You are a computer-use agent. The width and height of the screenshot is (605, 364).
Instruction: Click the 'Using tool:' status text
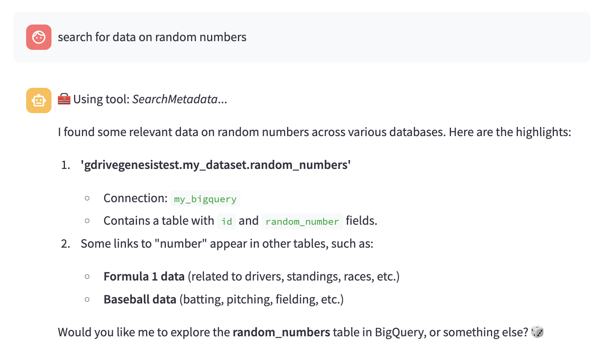tap(102, 99)
